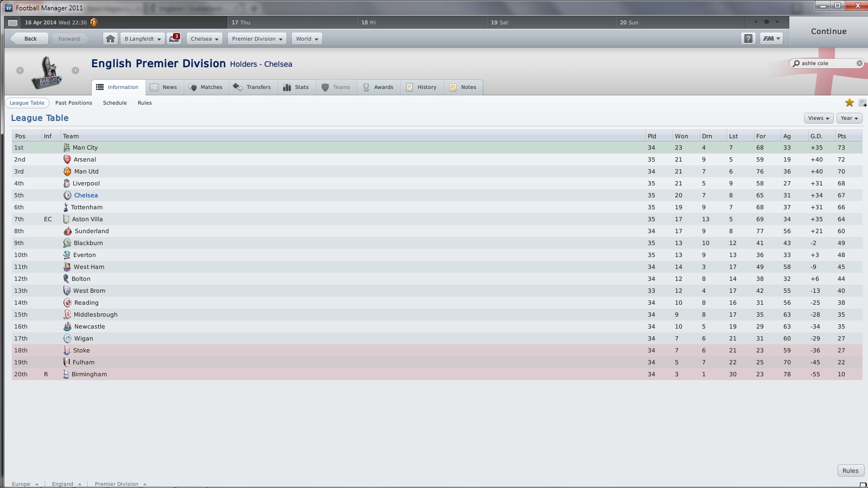Image resolution: width=868 pixels, height=488 pixels.
Task: Select the Past Positions subtab
Action: point(74,103)
